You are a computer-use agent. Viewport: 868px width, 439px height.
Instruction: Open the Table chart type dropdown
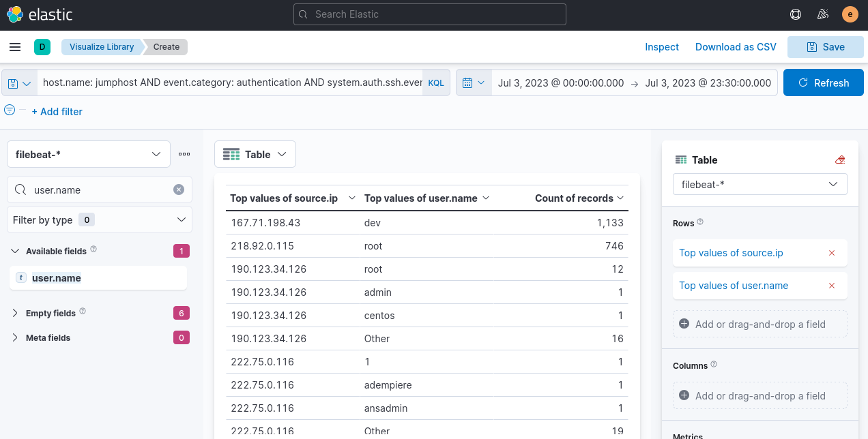pos(255,155)
